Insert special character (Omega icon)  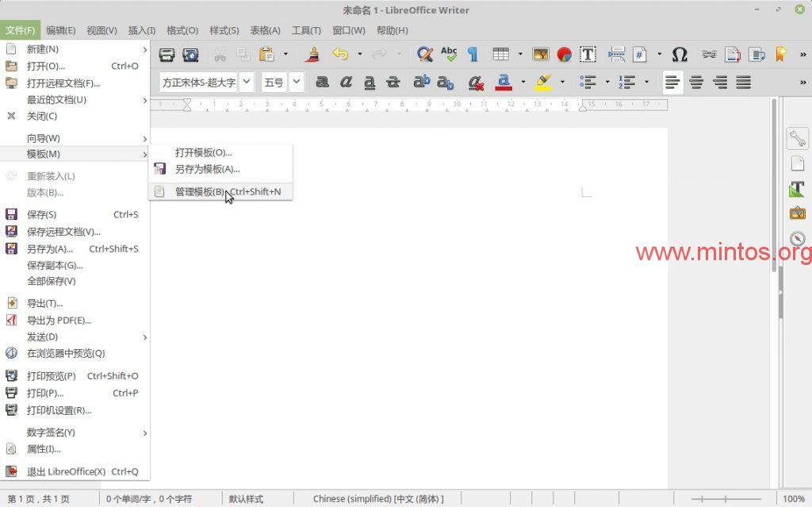click(x=680, y=55)
